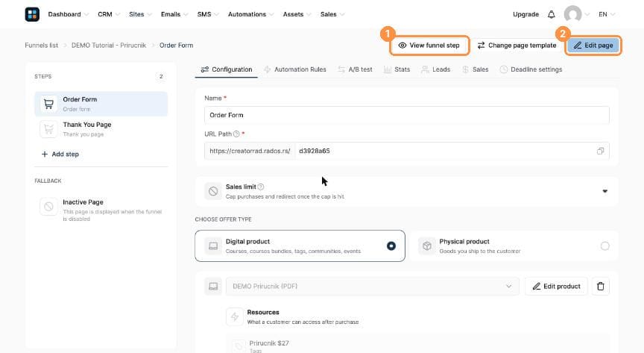Open the Deadline settings tab

531,69
